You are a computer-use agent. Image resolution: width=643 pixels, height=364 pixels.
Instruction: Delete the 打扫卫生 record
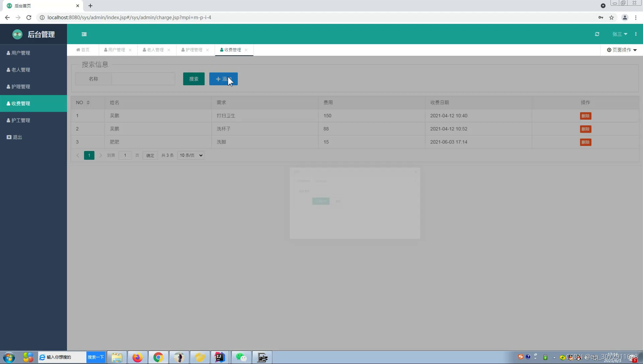coord(585,116)
